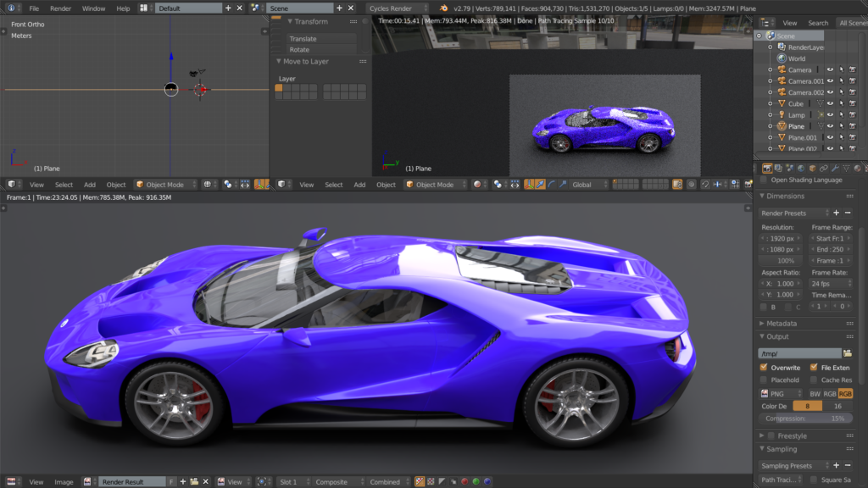Unlink Render Result image with X icon
The image size is (868, 488).
pyautogui.click(x=207, y=481)
